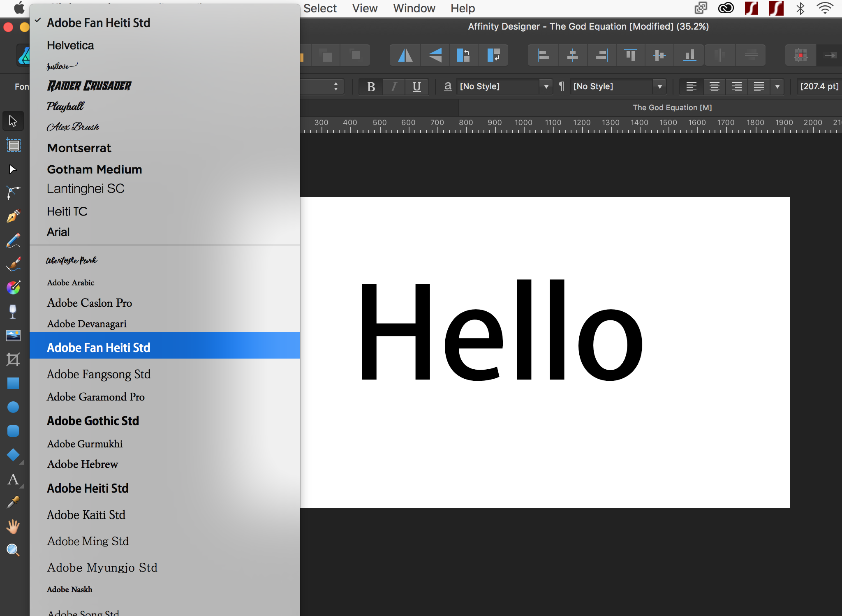The height and width of the screenshot is (616, 842).
Task: Open Bluetooth status menu
Action: tap(800, 8)
